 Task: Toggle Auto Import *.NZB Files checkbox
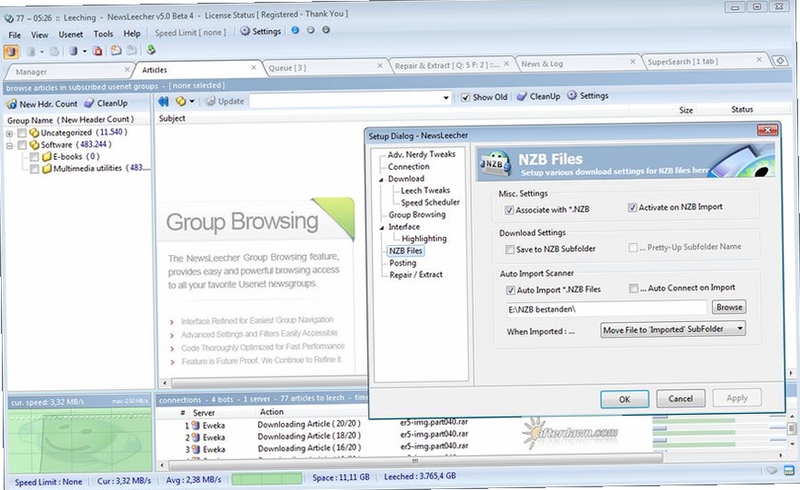pyautogui.click(x=510, y=290)
